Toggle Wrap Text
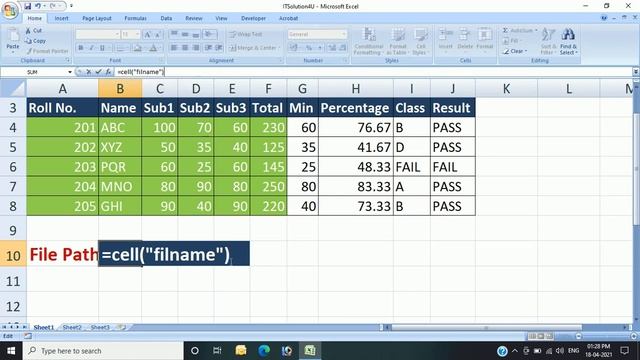Viewport: 640px width, 360px height. coord(246,34)
